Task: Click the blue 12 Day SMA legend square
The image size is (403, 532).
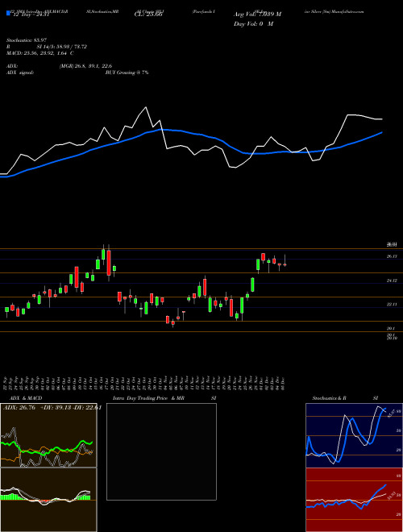Action: [8, 13]
